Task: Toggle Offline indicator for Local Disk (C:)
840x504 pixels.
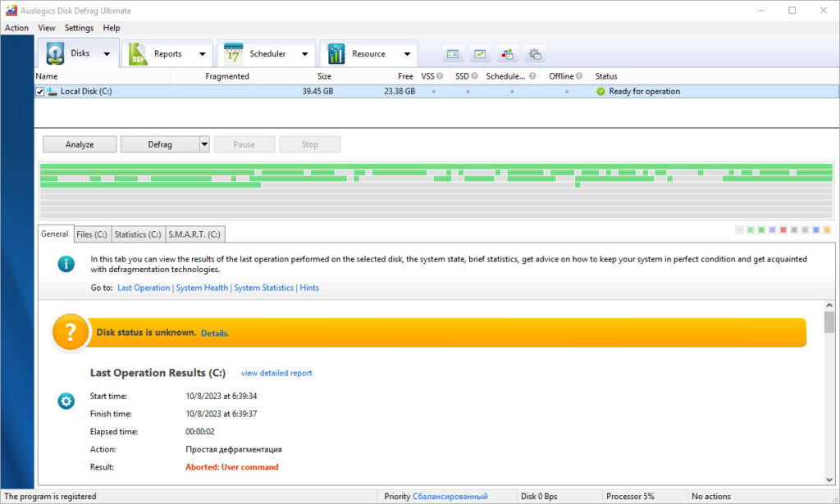Action: click(566, 92)
